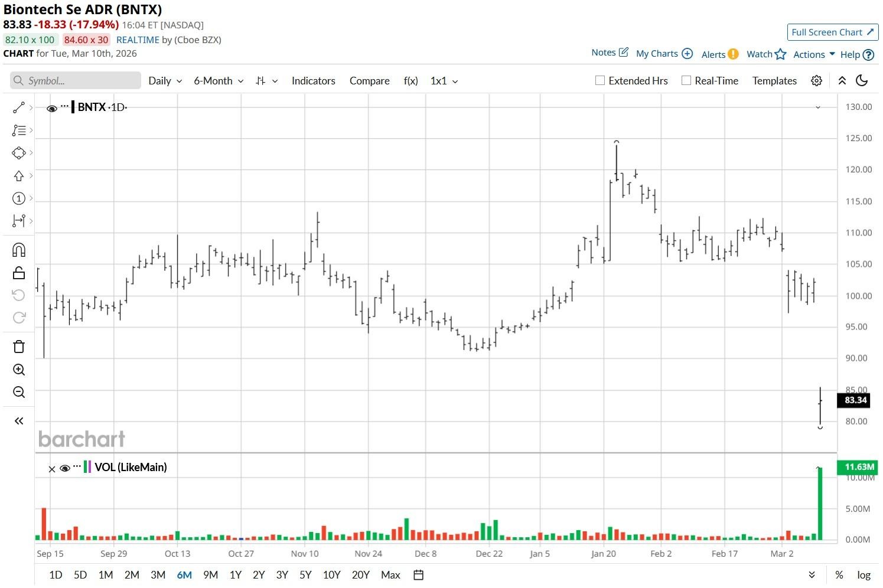The height and width of the screenshot is (588, 883).
Task: Open the Daily frequency dropdown
Action: pyautogui.click(x=165, y=81)
